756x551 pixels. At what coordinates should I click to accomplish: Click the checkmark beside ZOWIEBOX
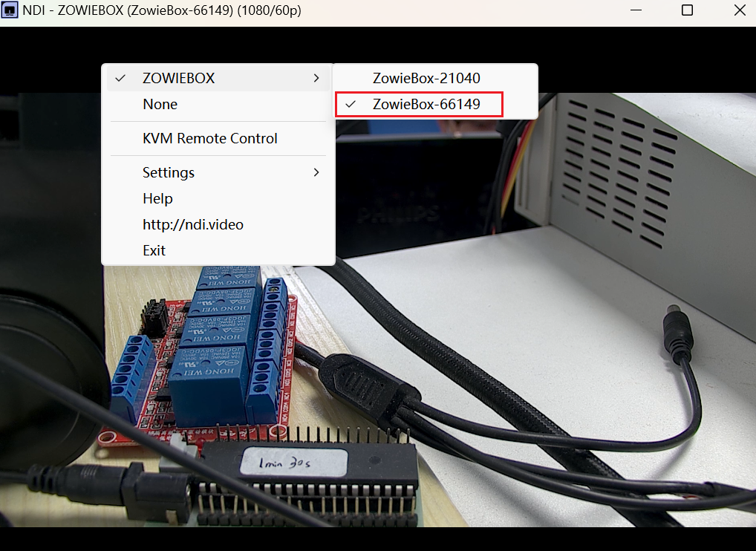pos(122,78)
